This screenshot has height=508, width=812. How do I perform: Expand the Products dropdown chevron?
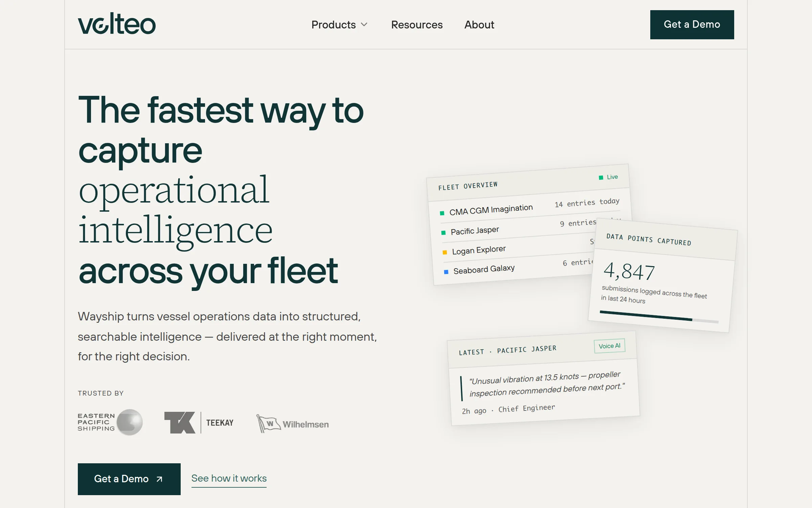[364, 25]
